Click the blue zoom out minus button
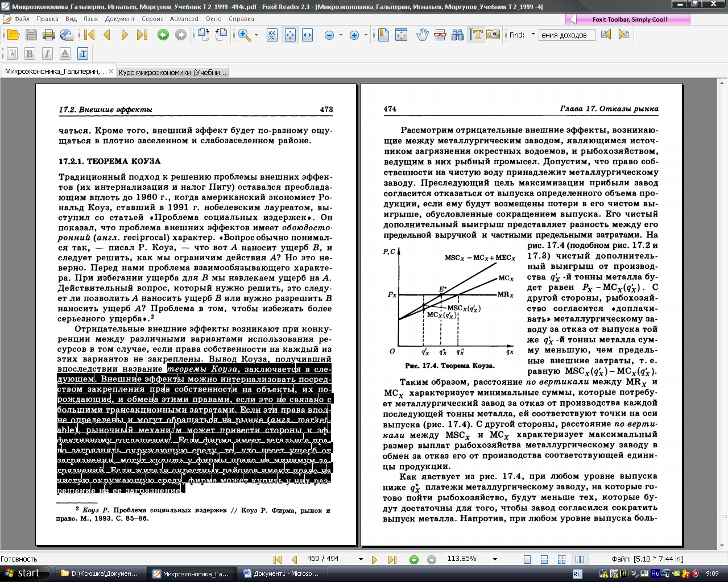728x582 pixels. pos(329,35)
